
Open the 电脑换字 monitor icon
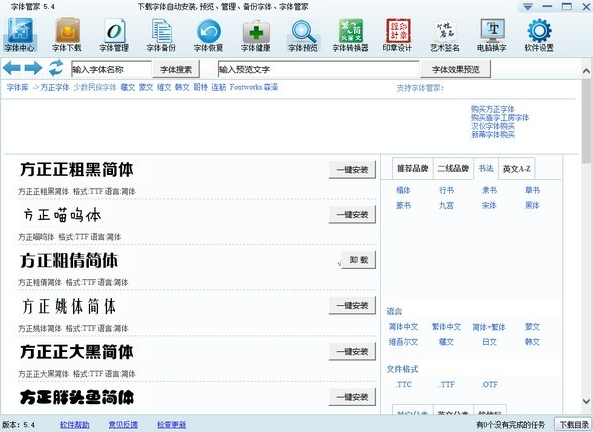tap(492, 35)
